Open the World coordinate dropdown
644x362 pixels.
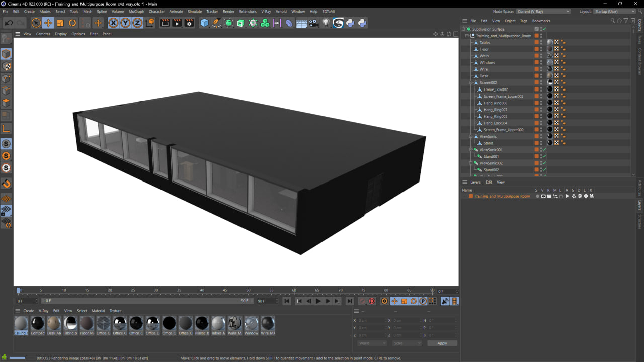pos(372,343)
